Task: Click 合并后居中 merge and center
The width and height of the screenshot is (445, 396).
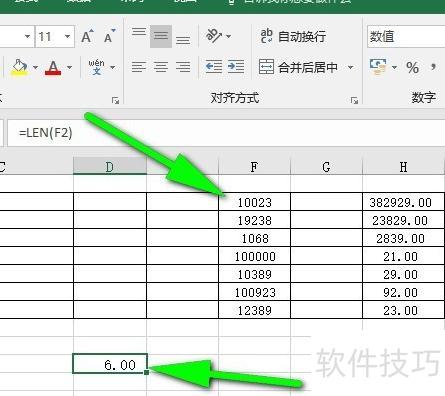Action: 298,67
